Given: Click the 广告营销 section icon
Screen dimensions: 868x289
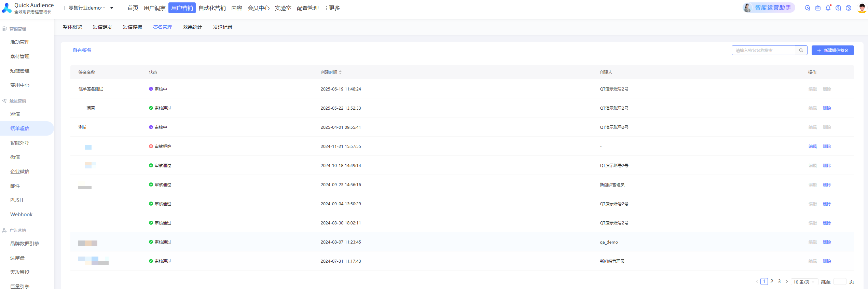Looking at the screenshot, I should (4, 230).
